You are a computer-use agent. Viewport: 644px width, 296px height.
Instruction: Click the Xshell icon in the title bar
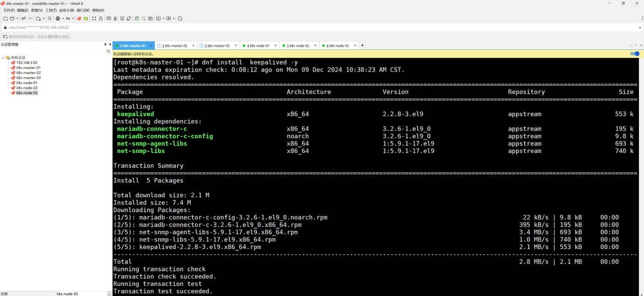point(3,4)
